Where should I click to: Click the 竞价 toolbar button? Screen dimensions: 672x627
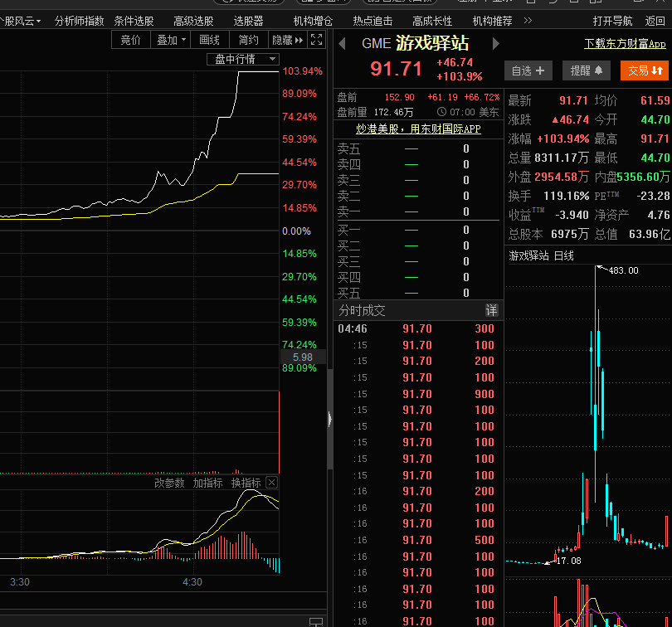coord(131,40)
